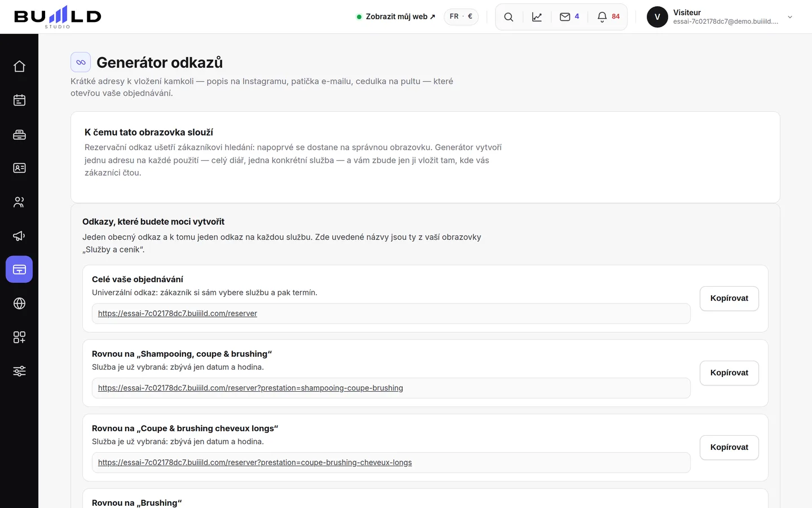Screen dimensions: 812x508
Task: Click the Celé vaše objednávání card title
Action: 138,279
